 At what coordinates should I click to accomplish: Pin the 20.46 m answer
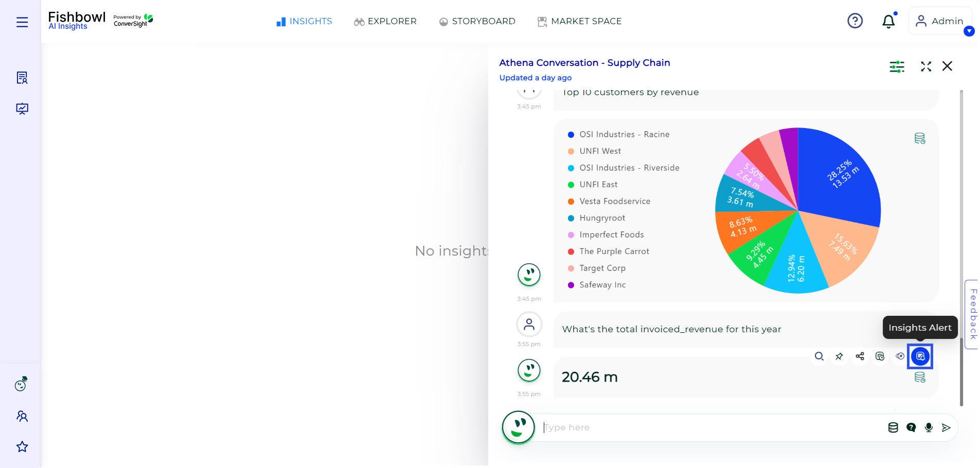[839, 356]
